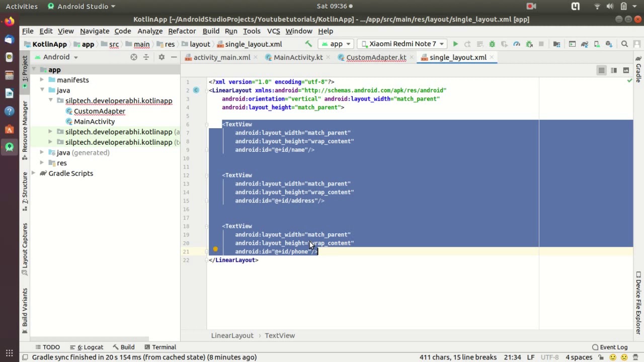This screenshot has width=644, height=362.
Task: Hide the Project panel with minus icon
Action: (x=174, y=57)
